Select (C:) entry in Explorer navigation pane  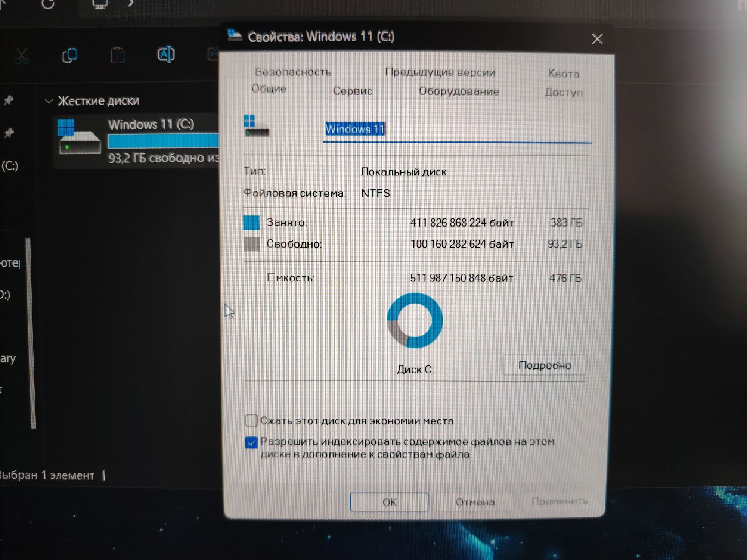coord(10,166)
